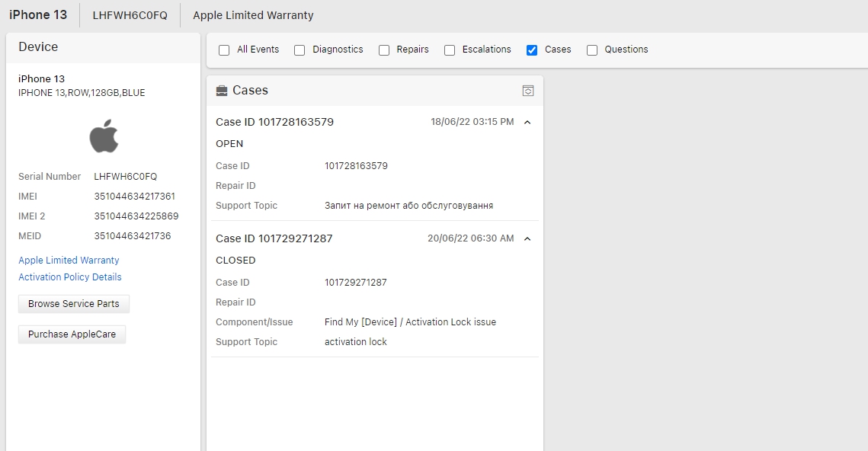The width and height of the screenshot is (868, 451).
Task: Click the CLOSED status text
Action: tap(235, 260)
